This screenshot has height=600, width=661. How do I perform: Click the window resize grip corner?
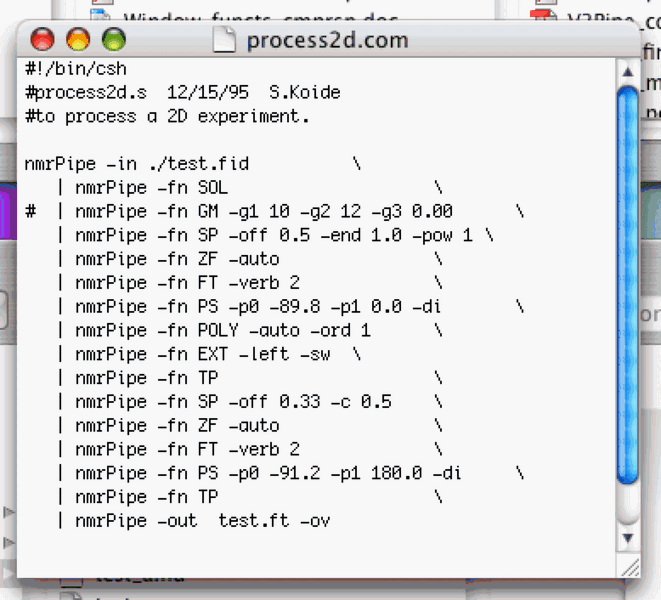[629, 566]
